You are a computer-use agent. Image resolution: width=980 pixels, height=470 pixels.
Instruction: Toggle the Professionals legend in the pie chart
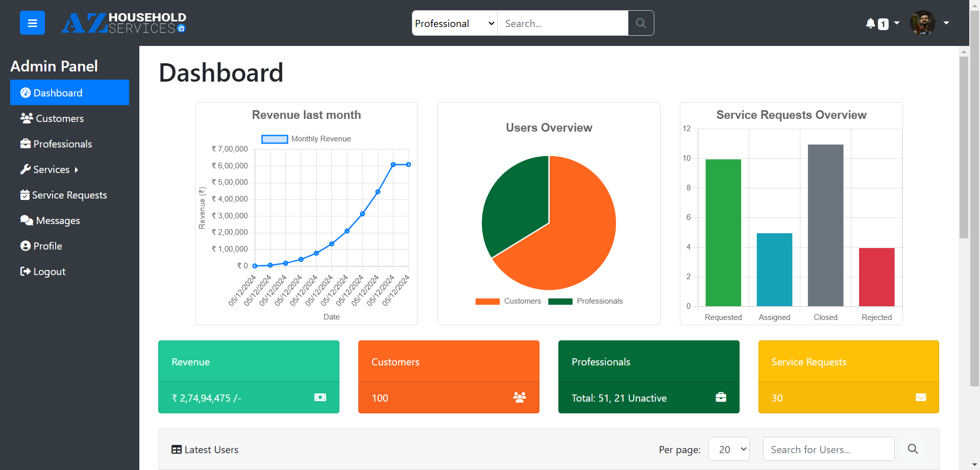(x=585, y=301)
